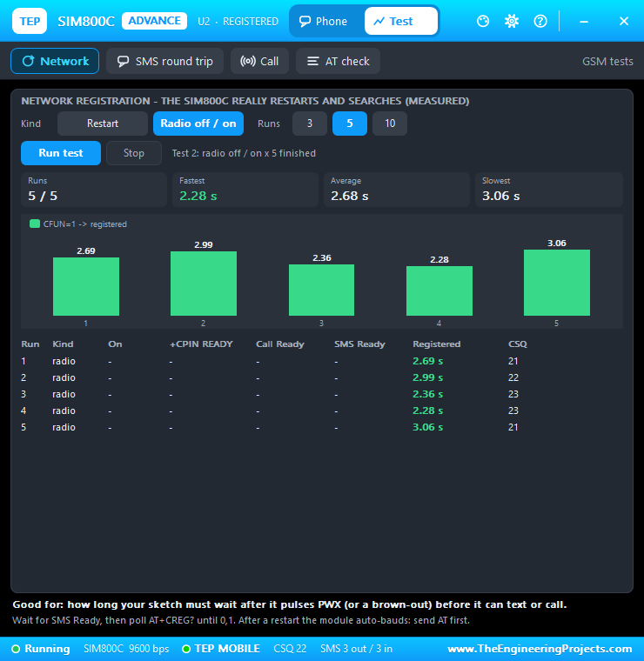Click the Slowest 3.06 s card
This screenshot has width=644, height=661.
point(548,190)
